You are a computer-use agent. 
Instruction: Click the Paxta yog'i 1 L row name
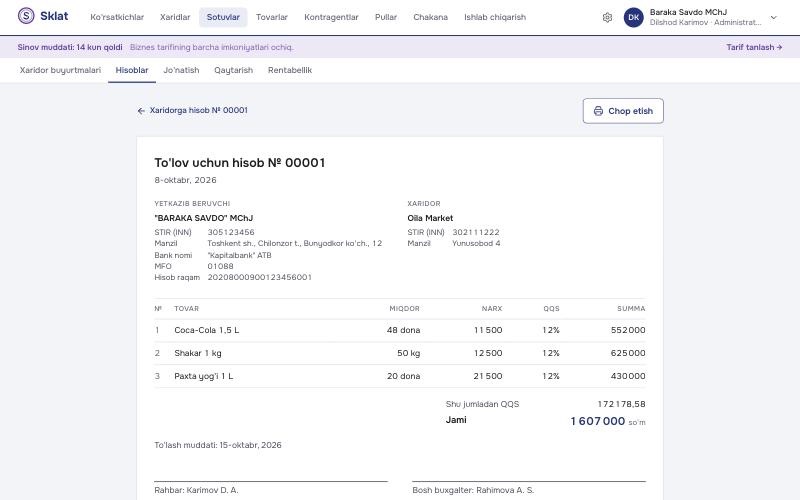coord(204,376)
